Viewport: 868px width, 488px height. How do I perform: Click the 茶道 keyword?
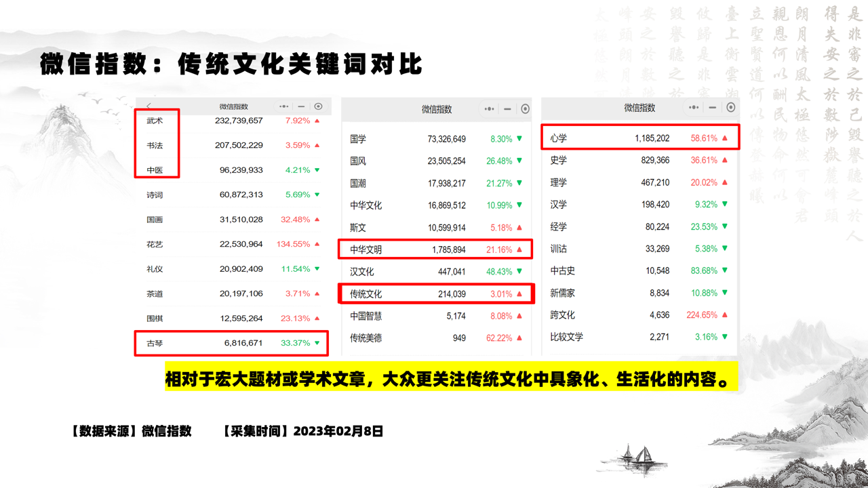(x=155, y=293)
